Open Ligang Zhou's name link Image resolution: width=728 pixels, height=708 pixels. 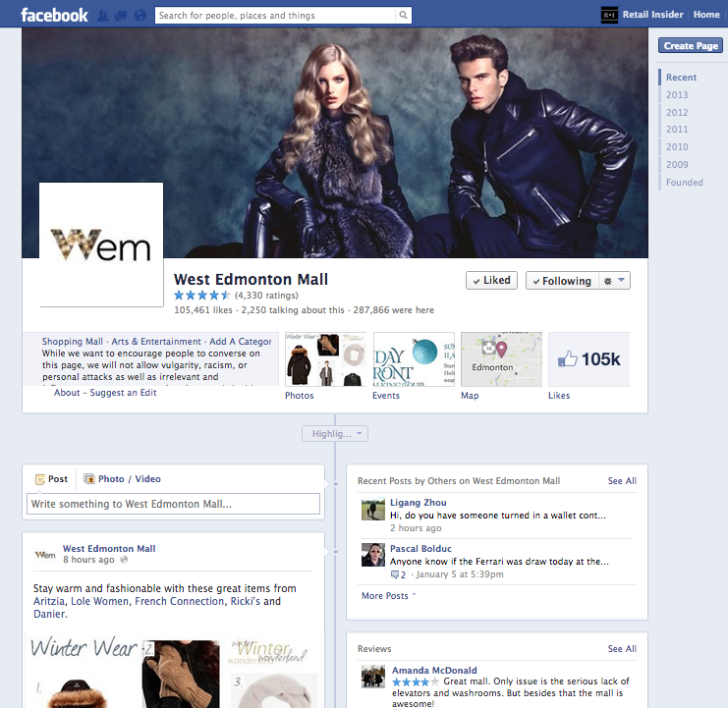(419, 503)
